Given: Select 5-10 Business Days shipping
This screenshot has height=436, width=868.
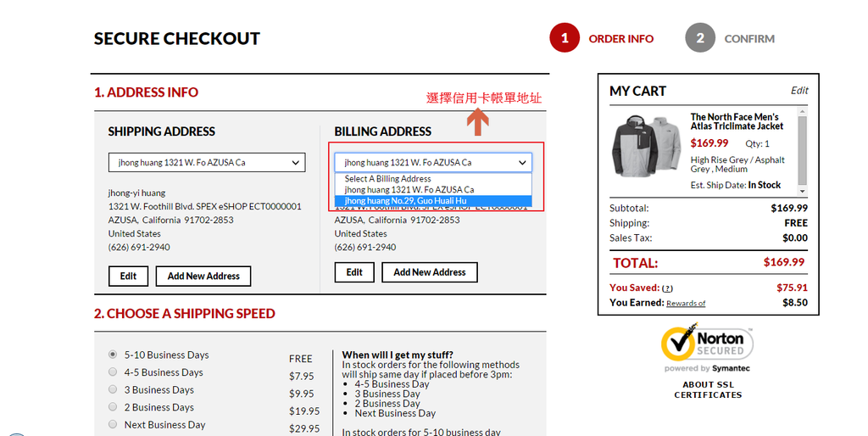Looking at the screenshot, I should coord(113,354).
